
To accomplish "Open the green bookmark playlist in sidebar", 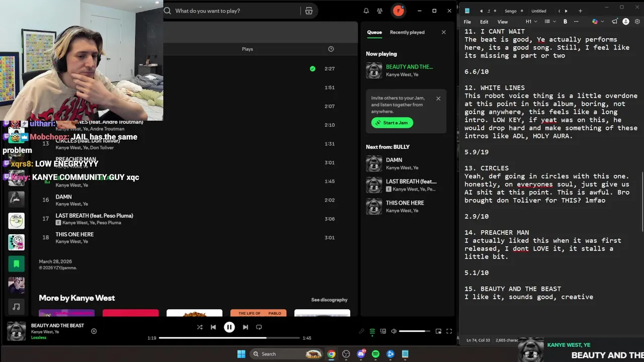I will (x=16, y=263).
